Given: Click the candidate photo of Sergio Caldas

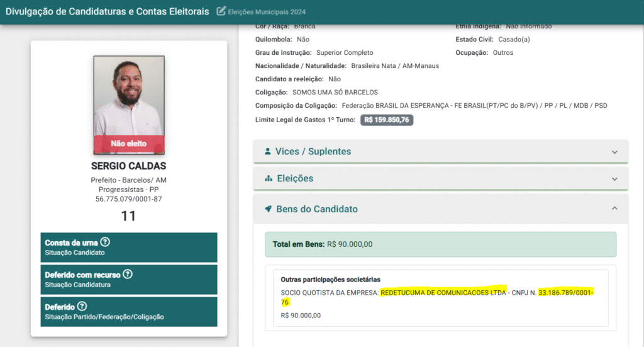Looking at the screenshot, I should pos(129,96).
